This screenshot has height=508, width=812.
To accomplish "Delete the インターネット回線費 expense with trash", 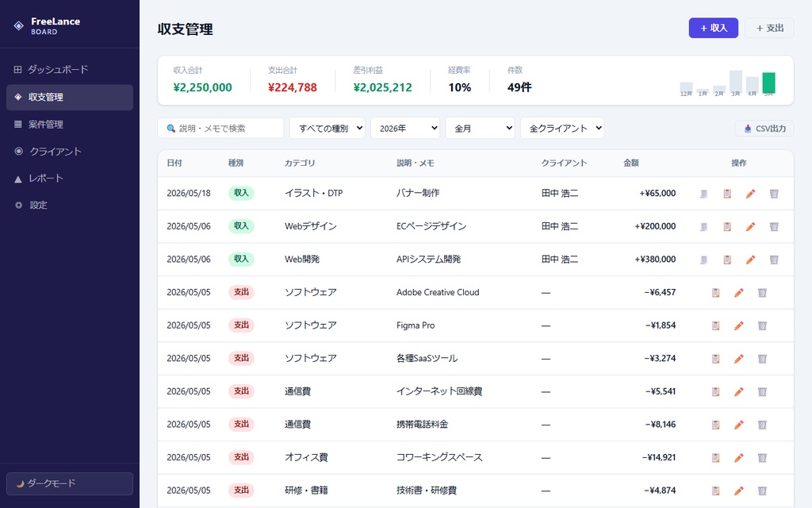I will (x=762, y=392).
